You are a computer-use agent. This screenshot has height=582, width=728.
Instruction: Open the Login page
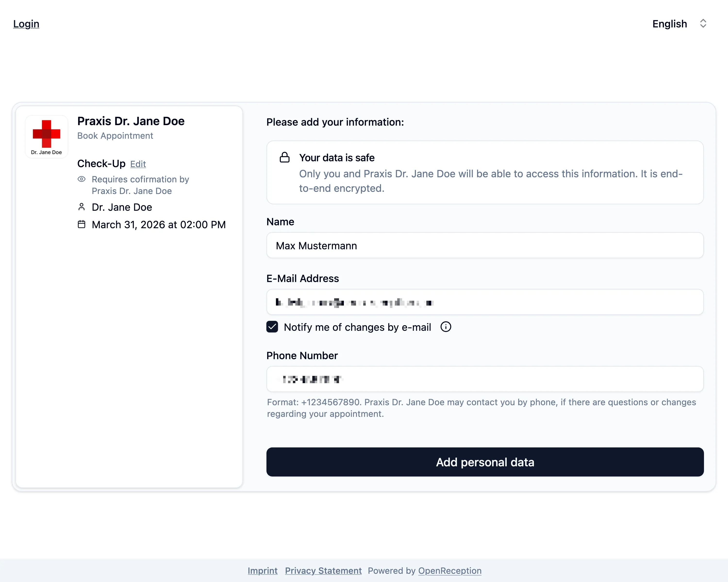(x=26, y=24)
